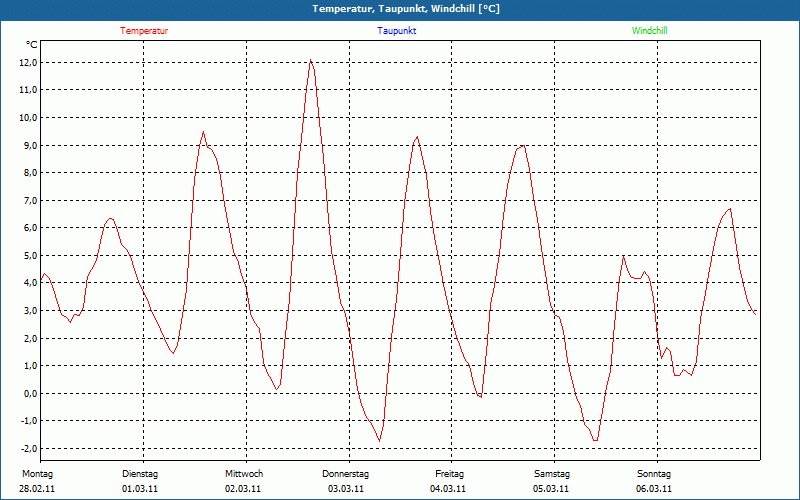Click the °C axis unit label
Image resolution: width=800 pixels, height=500 pixels.
point(32,45)
